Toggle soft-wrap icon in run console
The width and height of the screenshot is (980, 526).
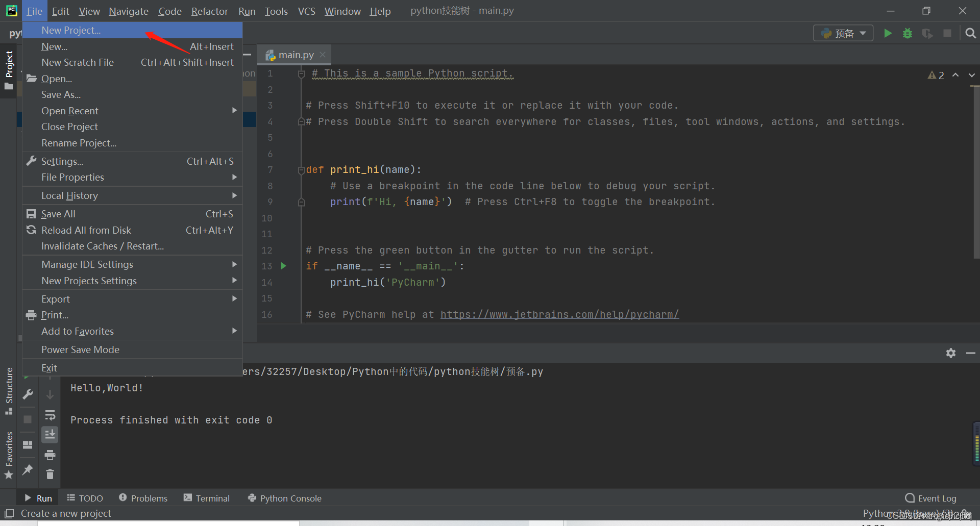(x=50, y=415)
